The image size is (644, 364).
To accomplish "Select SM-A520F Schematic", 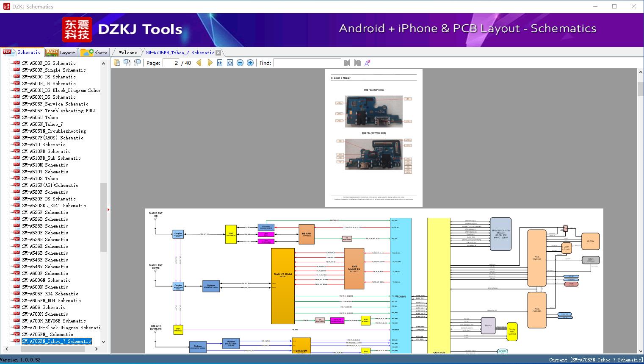I will (45, 192).
